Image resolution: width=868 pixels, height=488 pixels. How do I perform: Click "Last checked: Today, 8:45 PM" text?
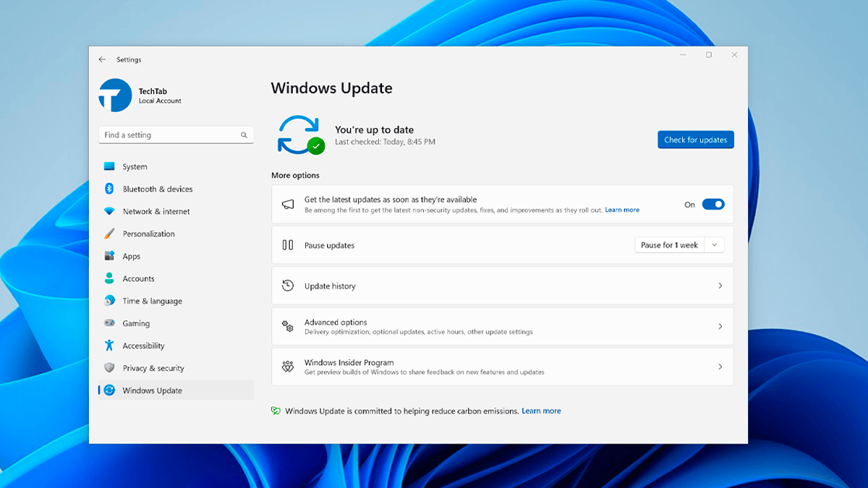point(385,142)
